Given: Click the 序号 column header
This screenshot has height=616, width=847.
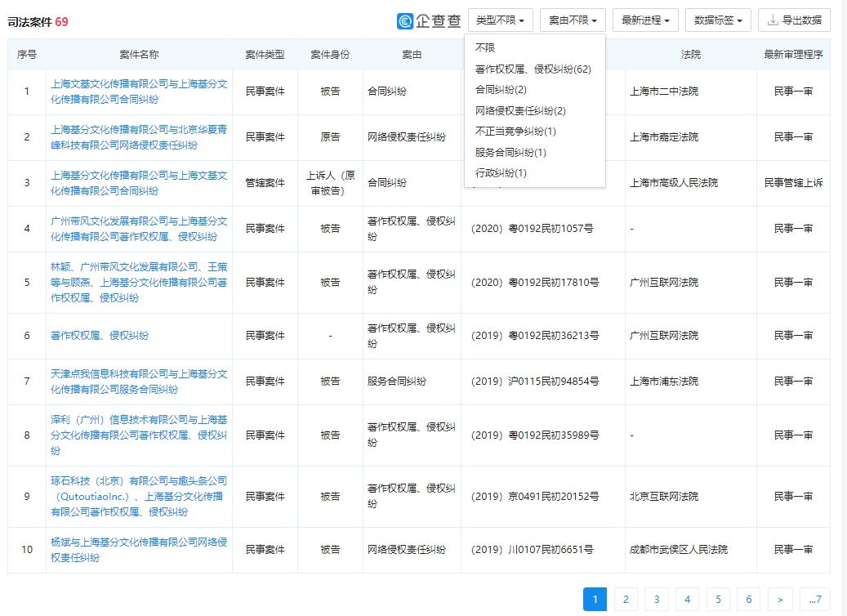Looking at the screenshot, I should pos(26,55).
